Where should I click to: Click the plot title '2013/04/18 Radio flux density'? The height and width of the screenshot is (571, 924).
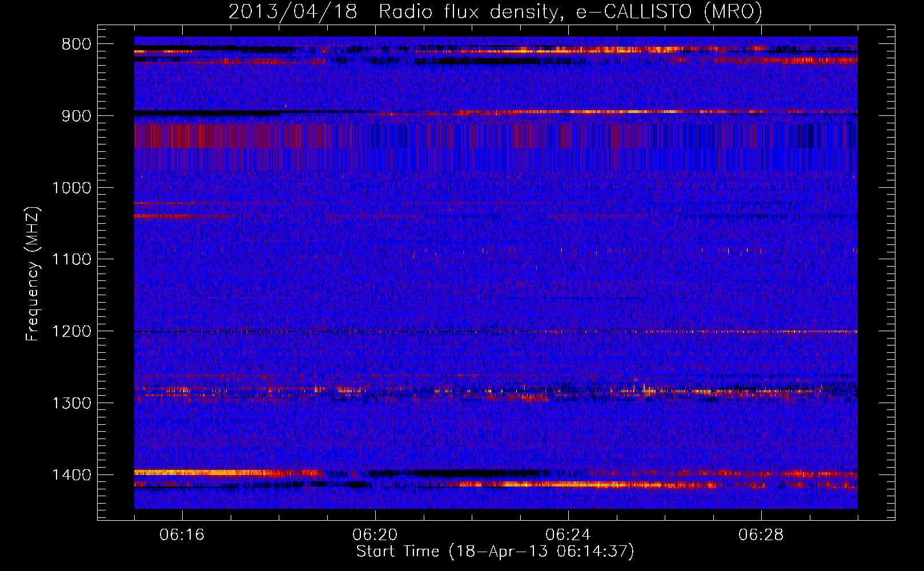click(495, 11)
